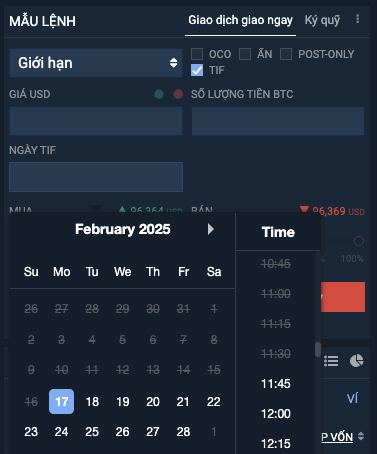The height and width of the screenshot is (454, 377).
Task: Switch to the list view icon
Action: pos(331,361)
